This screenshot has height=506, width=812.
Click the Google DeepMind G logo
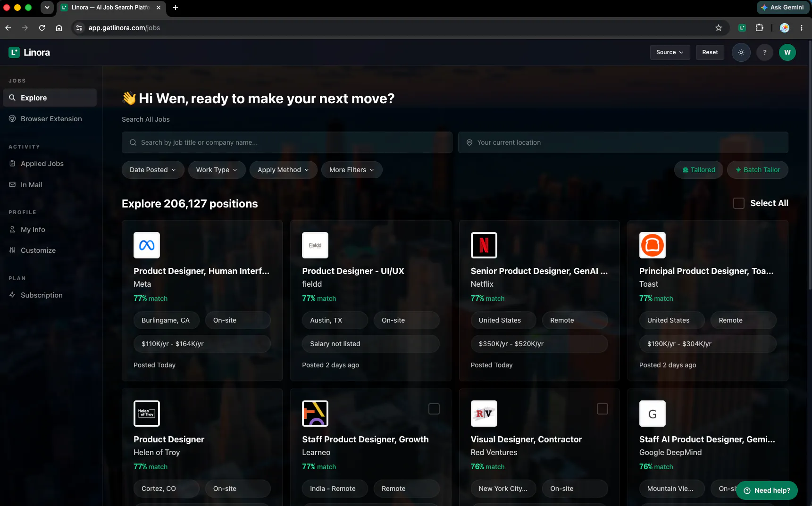coord(653,414)
